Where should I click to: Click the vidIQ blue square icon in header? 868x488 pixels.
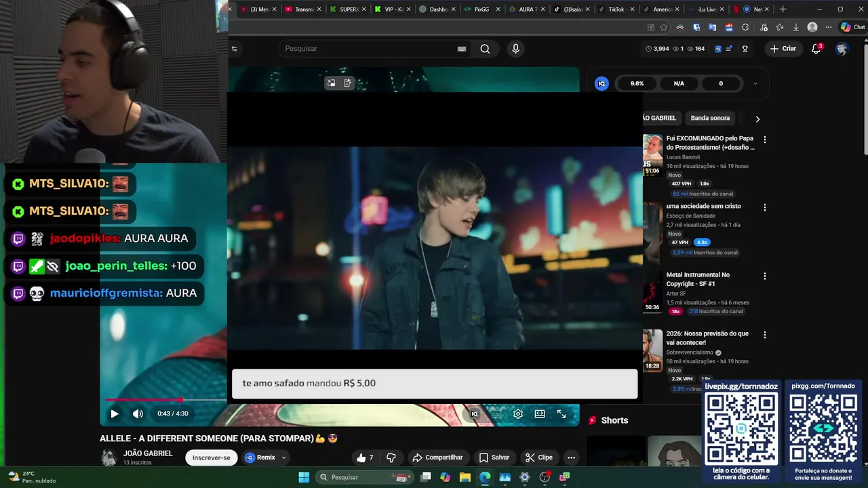click(x=718, y=49)
